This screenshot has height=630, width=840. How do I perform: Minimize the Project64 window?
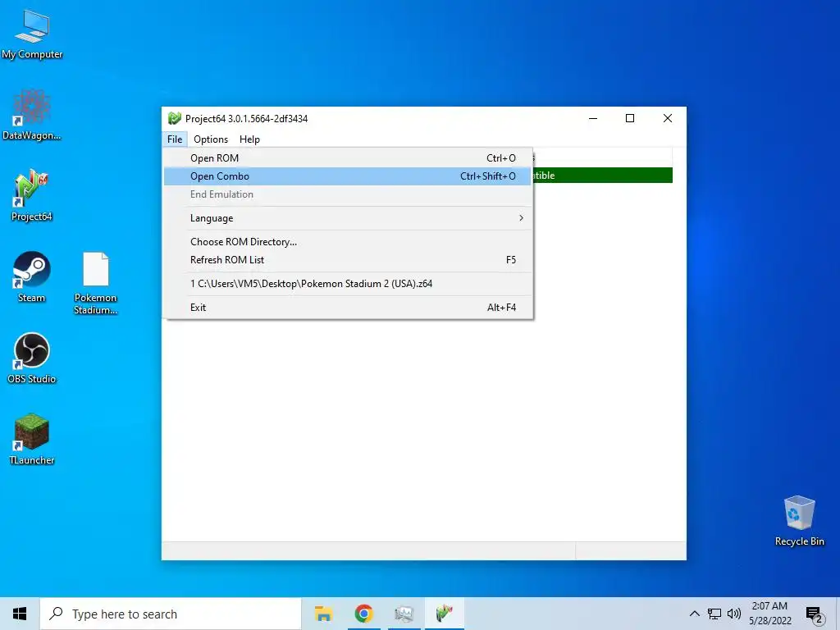pos(593,118)
